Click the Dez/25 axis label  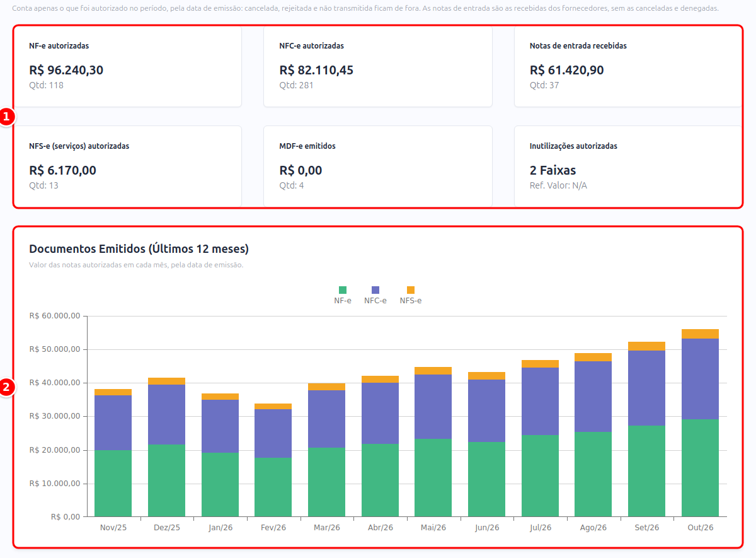click(167, 528)
